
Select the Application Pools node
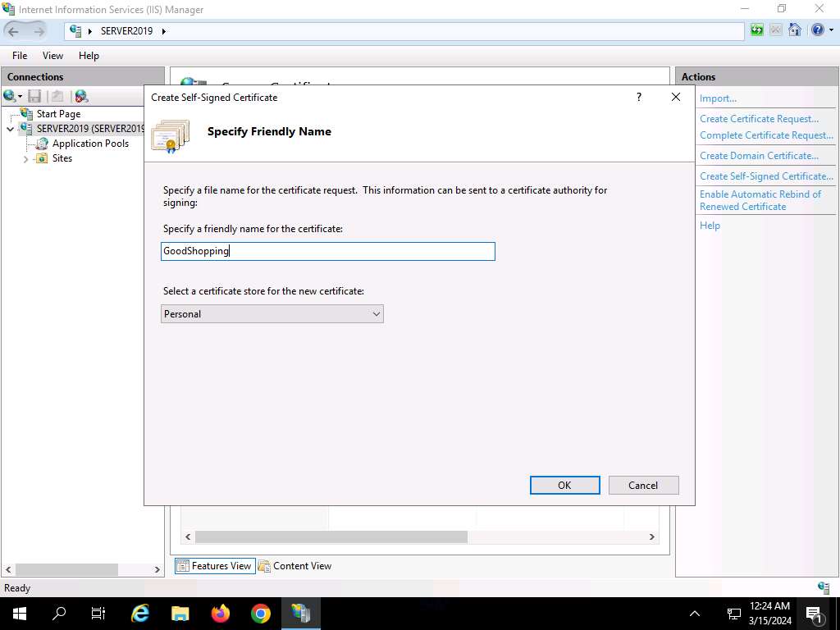[x=90, y=144]
